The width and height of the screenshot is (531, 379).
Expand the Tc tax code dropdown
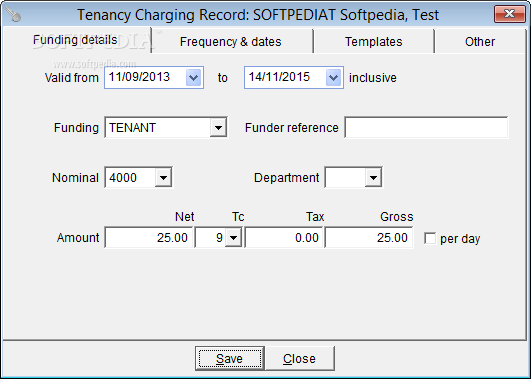[x=234, y=238]
